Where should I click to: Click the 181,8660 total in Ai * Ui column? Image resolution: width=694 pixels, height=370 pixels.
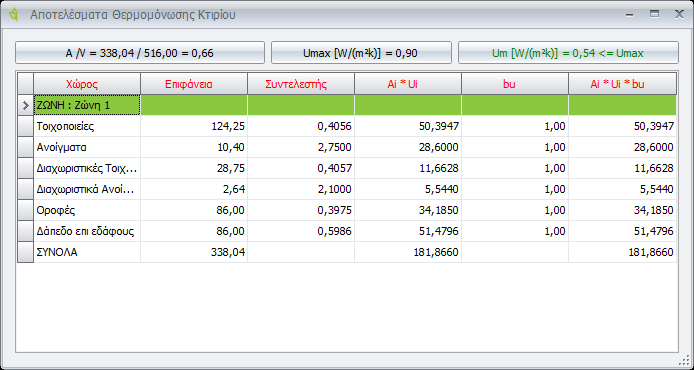(x=408, y=252)
